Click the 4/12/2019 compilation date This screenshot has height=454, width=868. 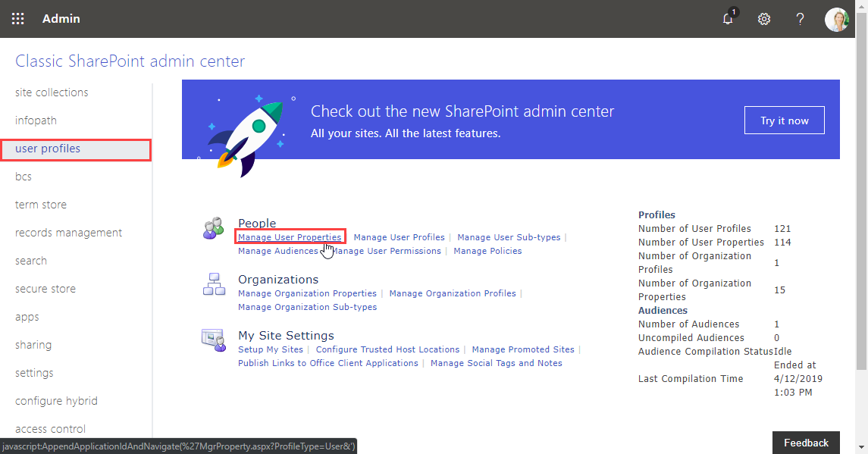click(x=798, y=379)
